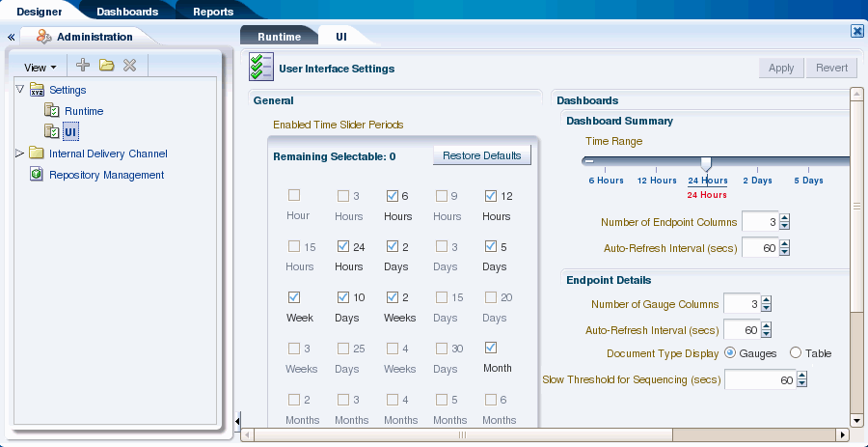The height and width of the screenshot is (447, 868).
Task: Click the vertical scrollbar up arrow
Action: 856,93
